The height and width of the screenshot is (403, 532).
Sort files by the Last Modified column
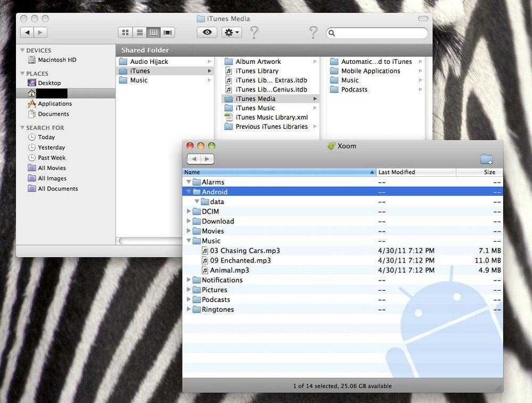coord(415,172)
